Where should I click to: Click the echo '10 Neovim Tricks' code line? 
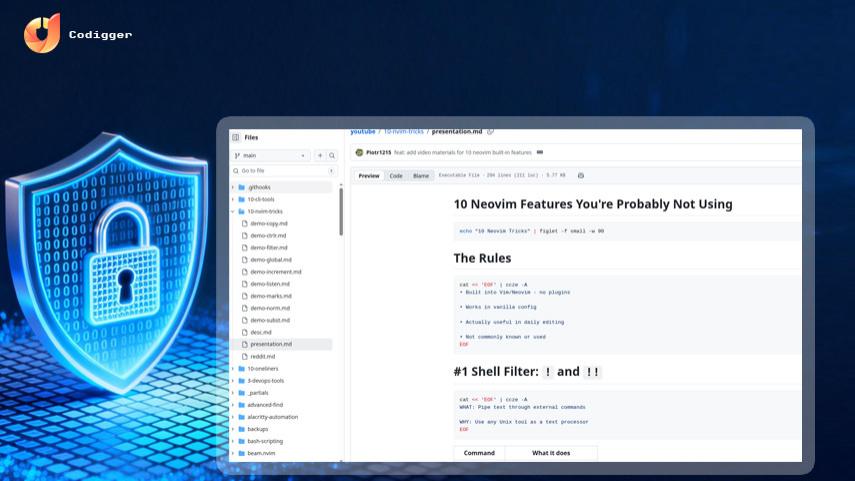pyautogui.click(x=532, y=231)
